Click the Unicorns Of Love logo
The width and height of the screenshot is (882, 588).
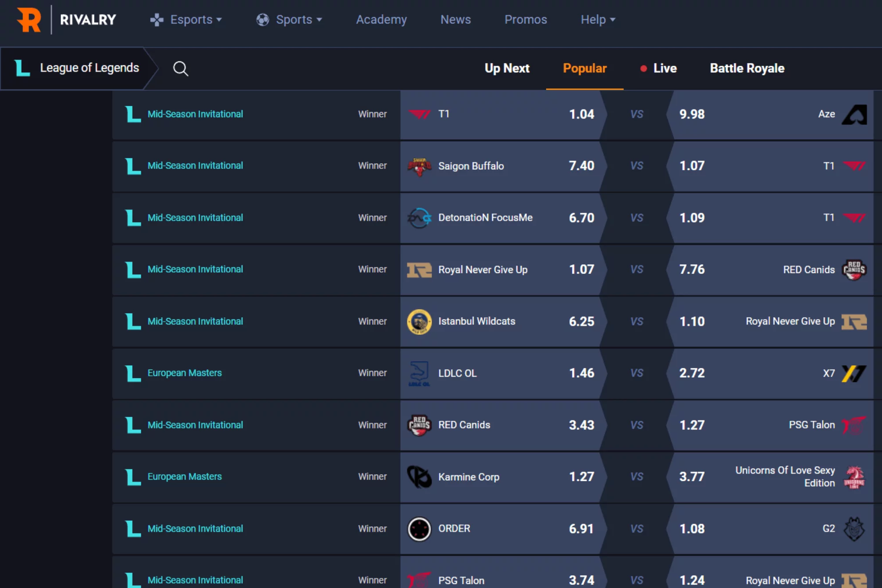click(854, 477)
